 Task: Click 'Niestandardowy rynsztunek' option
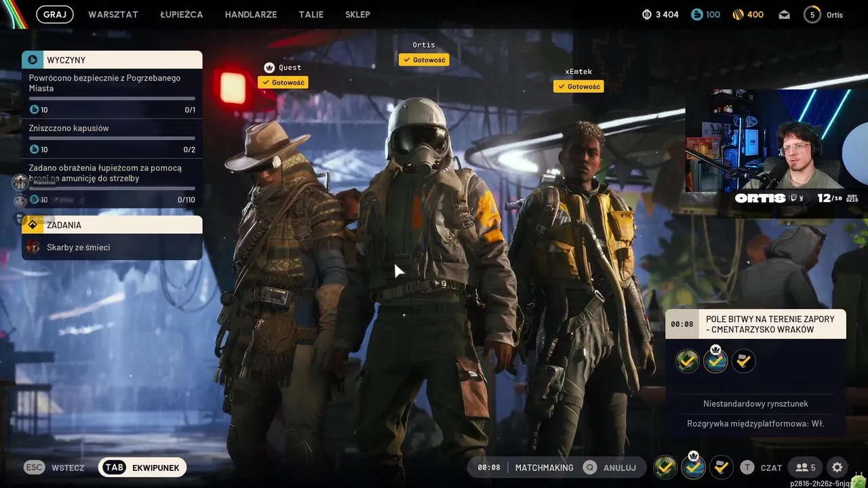755,403
